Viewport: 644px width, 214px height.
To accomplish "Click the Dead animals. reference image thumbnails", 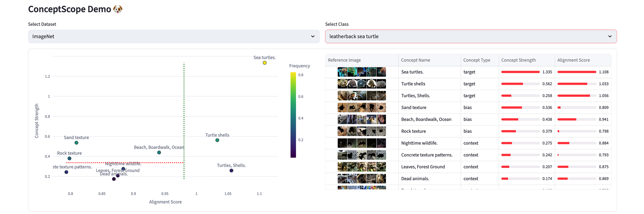I will tap(362, 179).
